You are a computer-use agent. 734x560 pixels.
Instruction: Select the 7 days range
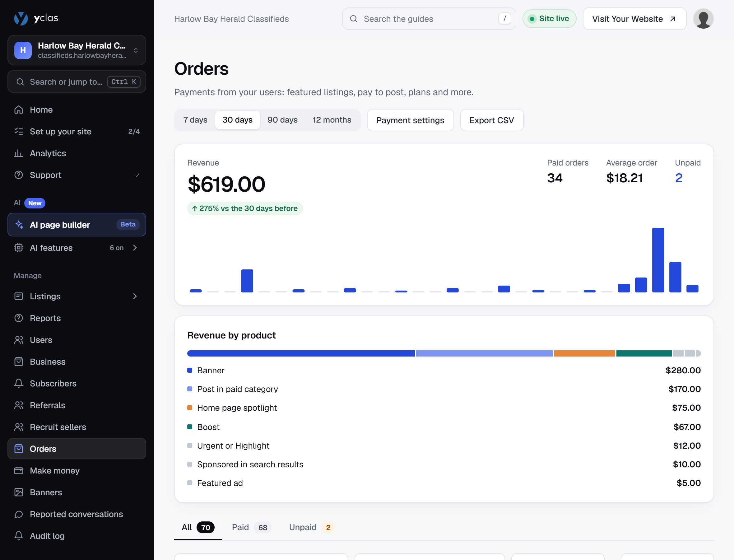click(x=195, y=120)
